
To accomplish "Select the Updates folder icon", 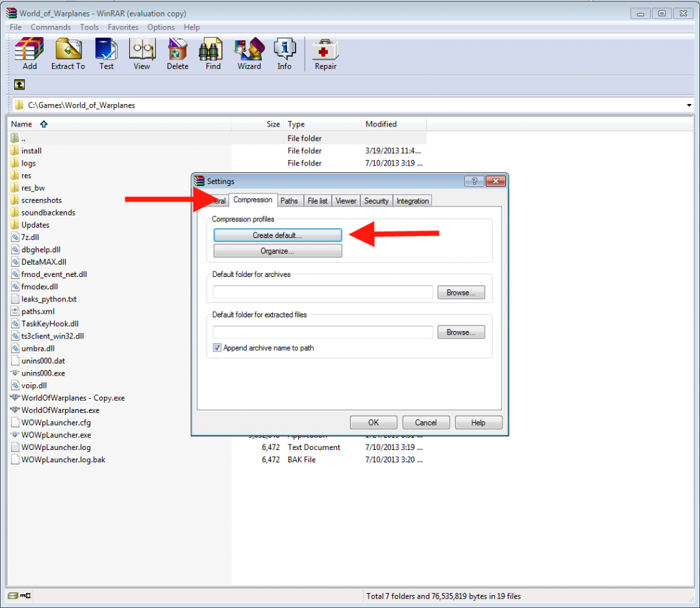I will 15,225.
